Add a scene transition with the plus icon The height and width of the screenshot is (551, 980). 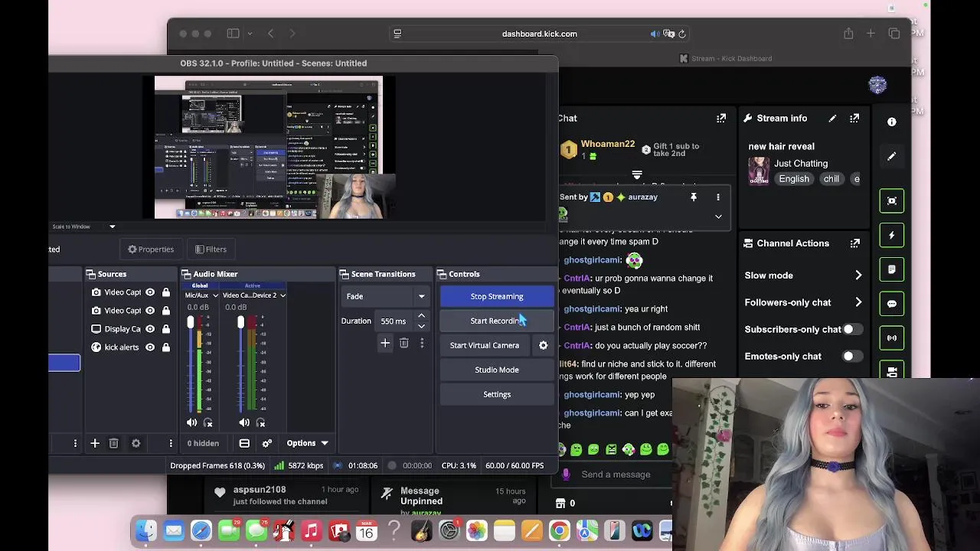click(x=385, y=344)
